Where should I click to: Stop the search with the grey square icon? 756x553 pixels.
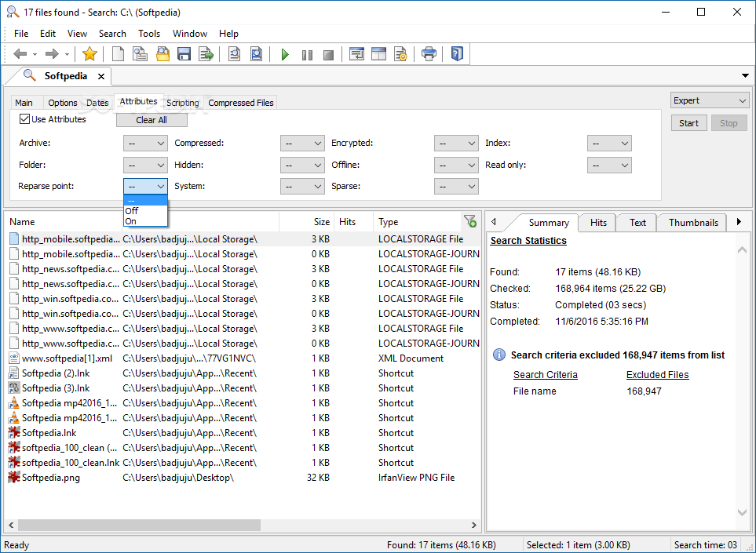tap(328, 55)
